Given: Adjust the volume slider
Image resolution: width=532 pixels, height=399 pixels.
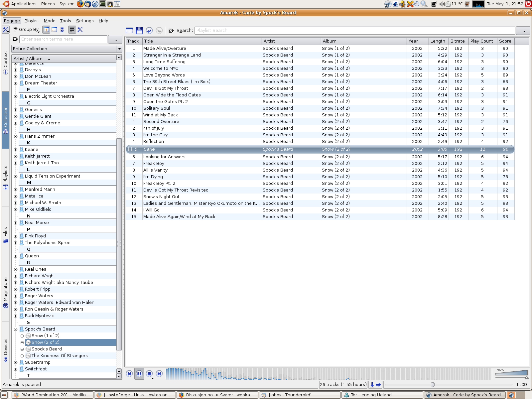Looking at the screenshot, I should [511, 373].
